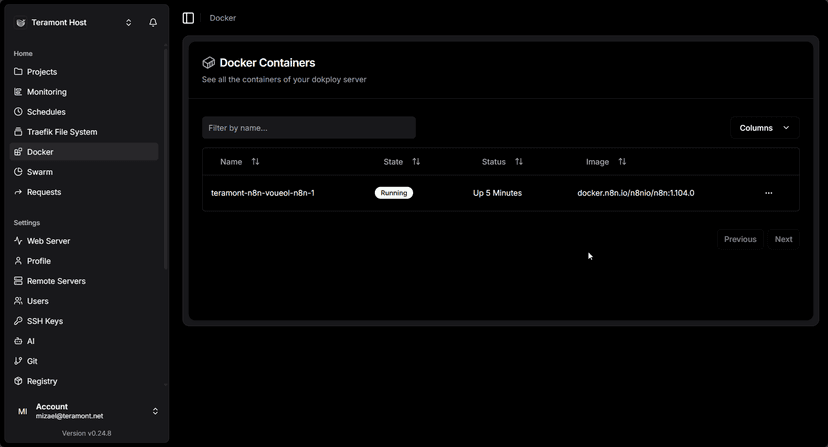Click the Version v0.24.8 label
The height and width of the screenshot is (447, 828).
coord(87,433)
